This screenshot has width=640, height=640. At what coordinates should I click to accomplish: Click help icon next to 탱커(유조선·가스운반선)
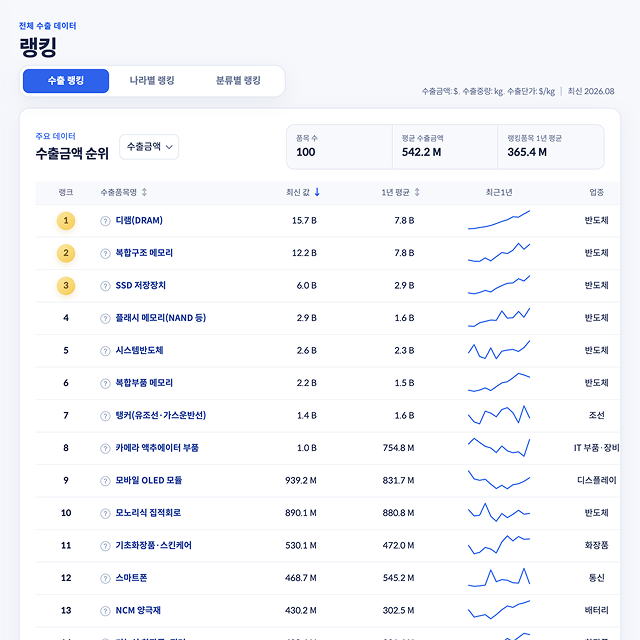(105, 416)
